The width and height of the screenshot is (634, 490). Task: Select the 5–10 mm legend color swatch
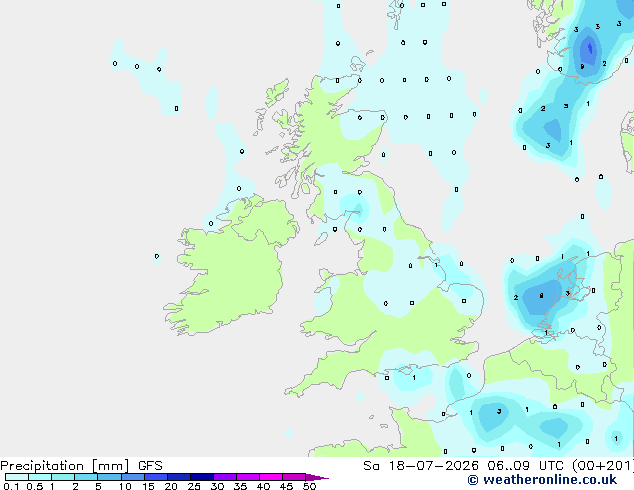[x=109, y=477]
